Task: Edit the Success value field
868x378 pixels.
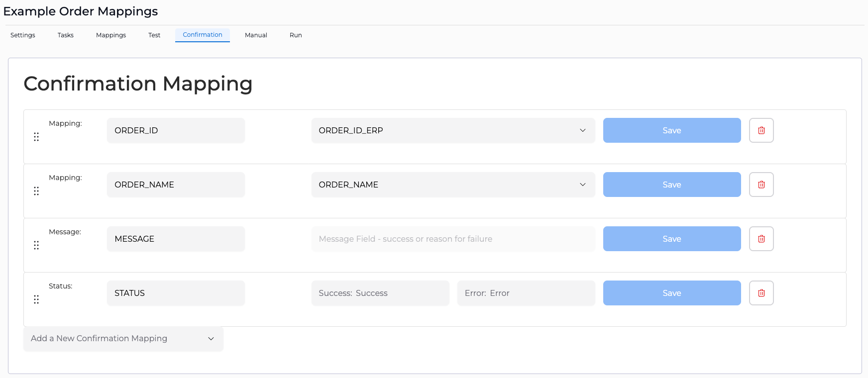Action: coord(380,293)
